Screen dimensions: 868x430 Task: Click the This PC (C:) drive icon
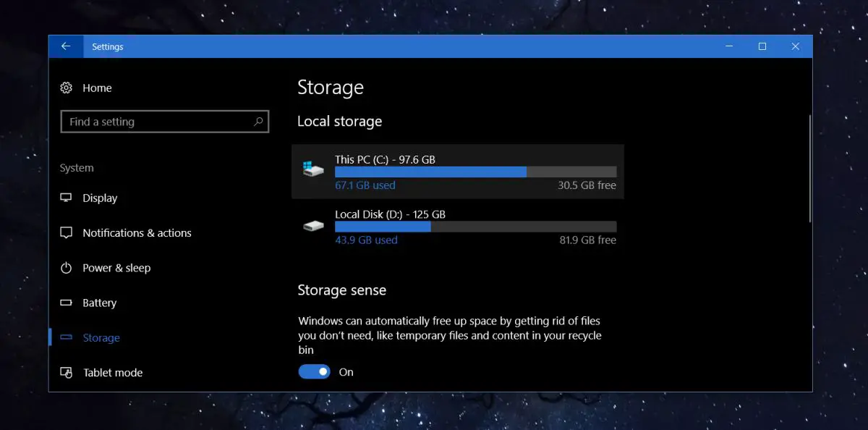313,169
